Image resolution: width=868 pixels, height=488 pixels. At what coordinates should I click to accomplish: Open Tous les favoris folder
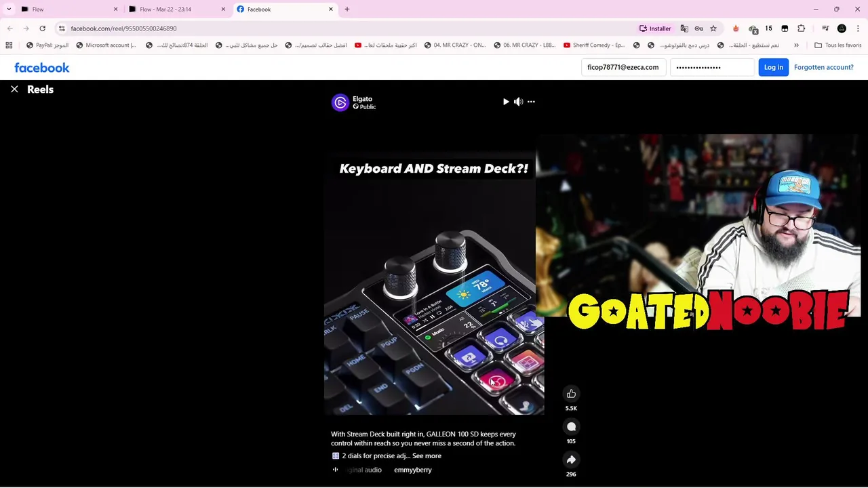point(837,45)
